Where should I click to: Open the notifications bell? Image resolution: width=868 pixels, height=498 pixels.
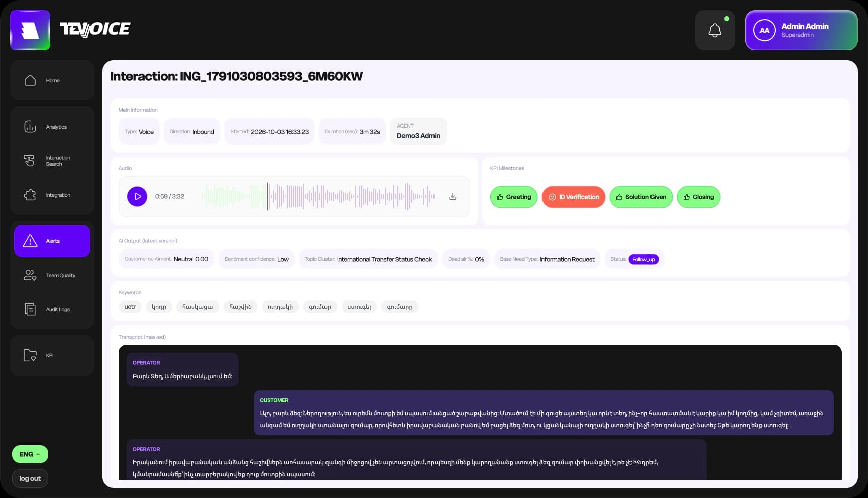pos(715,30)
